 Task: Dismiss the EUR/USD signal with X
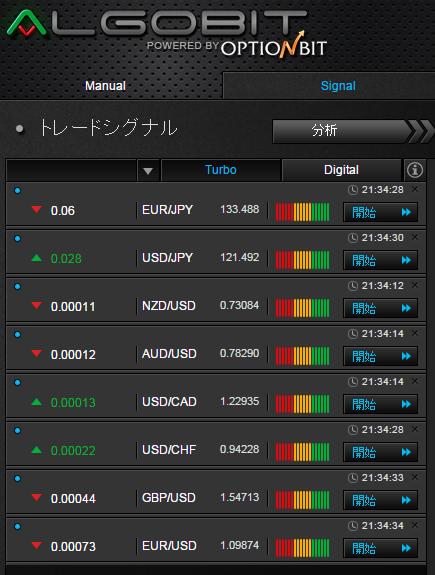pos(415,525)
